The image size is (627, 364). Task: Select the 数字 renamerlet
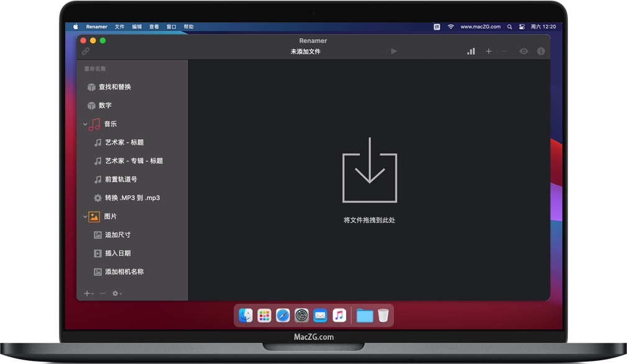tap(105, 106)
